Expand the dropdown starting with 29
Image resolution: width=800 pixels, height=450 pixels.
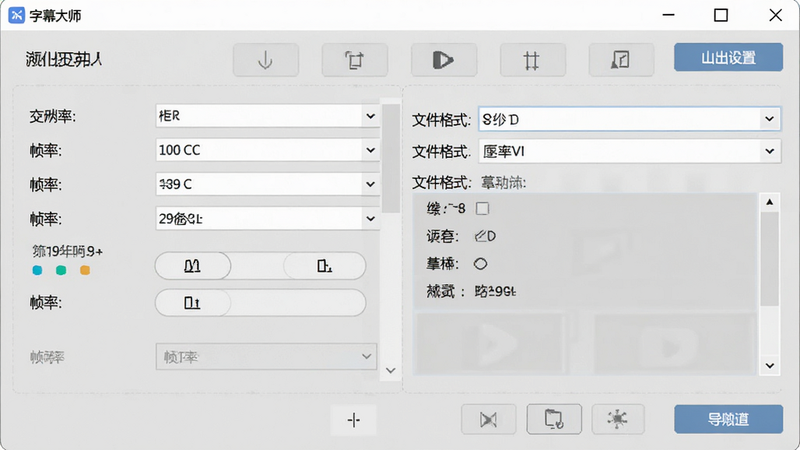[267, 218]
